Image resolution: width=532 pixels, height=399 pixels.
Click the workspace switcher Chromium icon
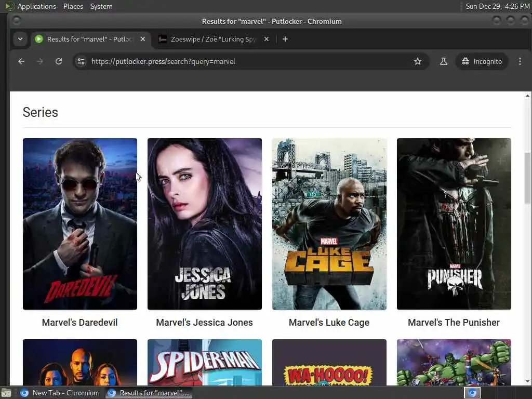(x=472, y=393)
